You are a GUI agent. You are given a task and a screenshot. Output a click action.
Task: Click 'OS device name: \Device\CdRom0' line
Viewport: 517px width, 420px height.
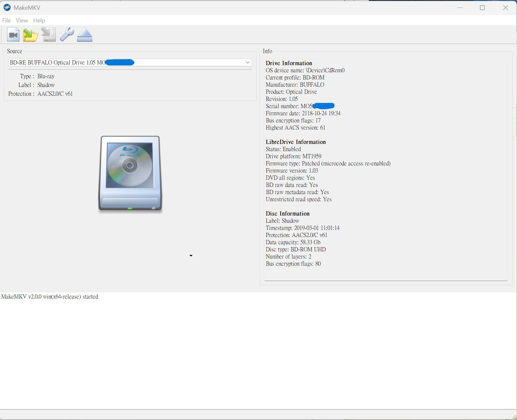305,70
